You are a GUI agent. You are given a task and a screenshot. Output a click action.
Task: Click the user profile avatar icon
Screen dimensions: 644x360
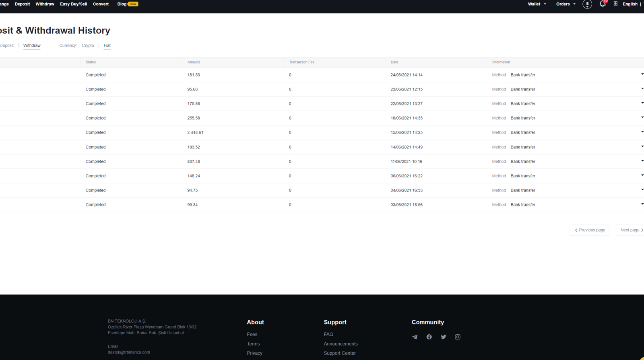tap(587, 4)
